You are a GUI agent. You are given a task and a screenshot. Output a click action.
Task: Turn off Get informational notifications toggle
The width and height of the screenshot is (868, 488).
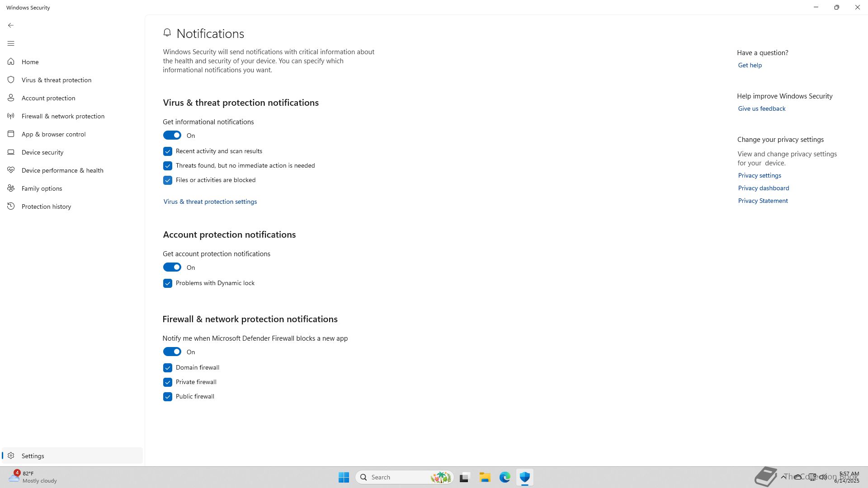click(x=172, y=136)
